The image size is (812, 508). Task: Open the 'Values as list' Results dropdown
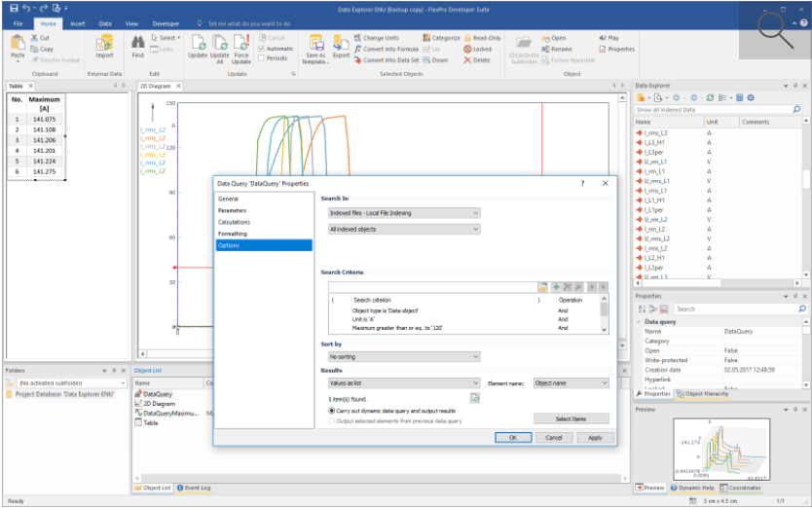coord(404,383)
